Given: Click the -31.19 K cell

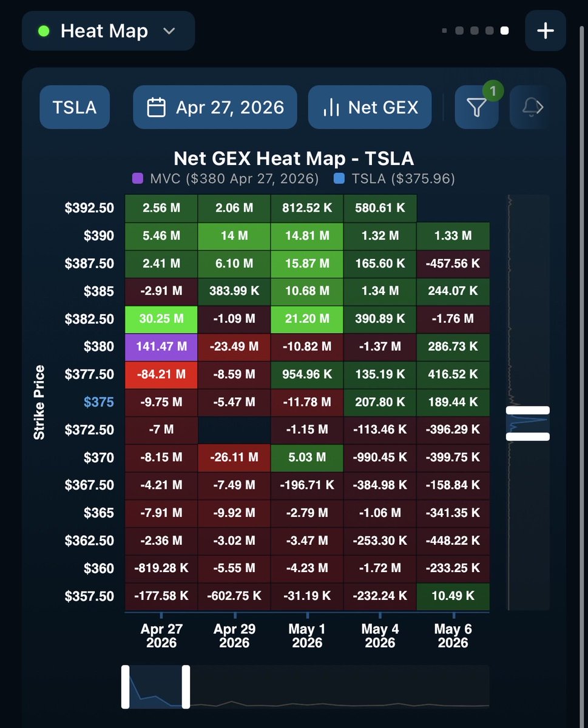Looking at the screenshot, I should tap(307, 596).
